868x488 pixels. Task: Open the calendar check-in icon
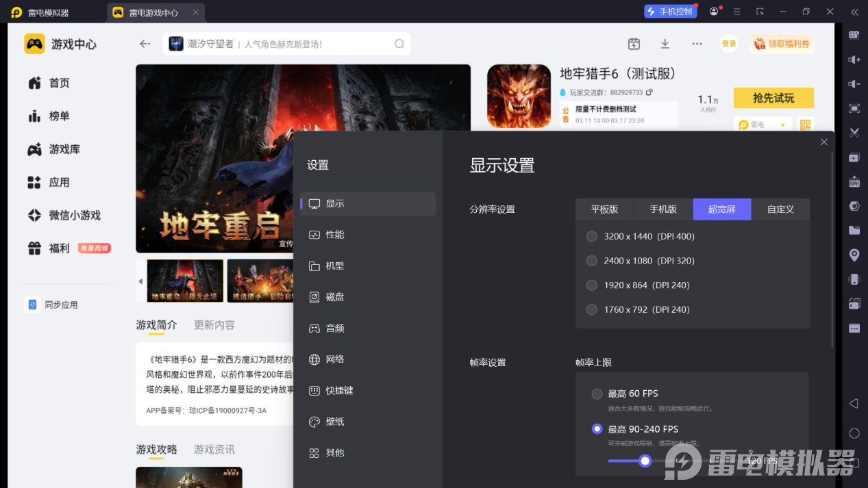634,44
